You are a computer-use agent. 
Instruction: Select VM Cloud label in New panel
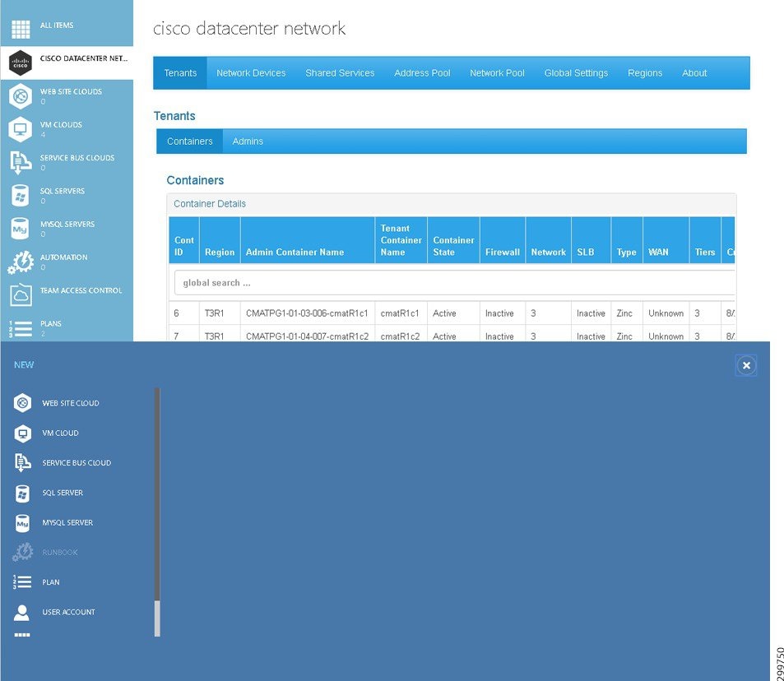pyautogui.click(x=61, y=433)
